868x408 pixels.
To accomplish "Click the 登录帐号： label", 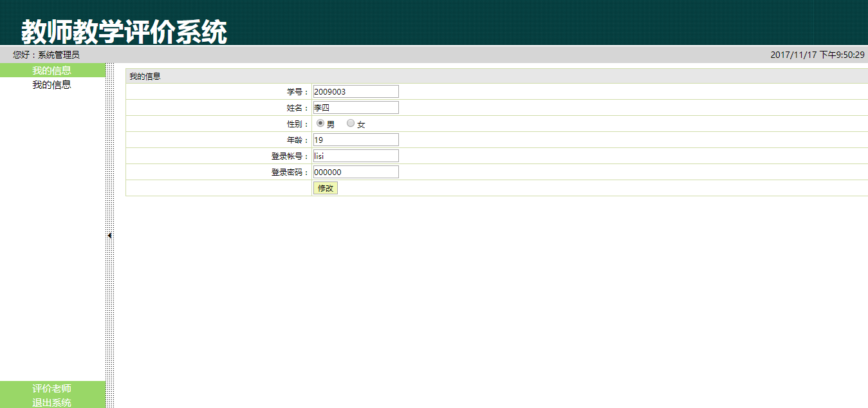I will [x=290, y=156].
